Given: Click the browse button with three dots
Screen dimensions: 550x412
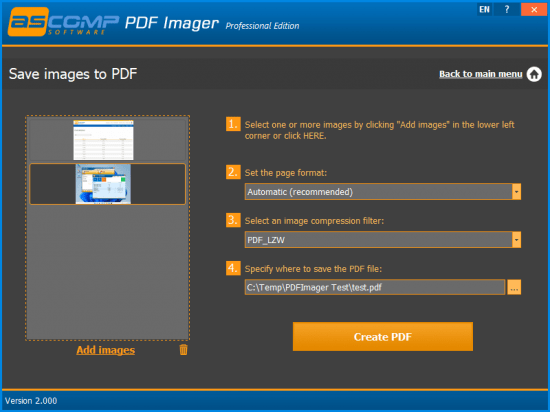Looking at the screenshot, I should (x=514, y=287).
